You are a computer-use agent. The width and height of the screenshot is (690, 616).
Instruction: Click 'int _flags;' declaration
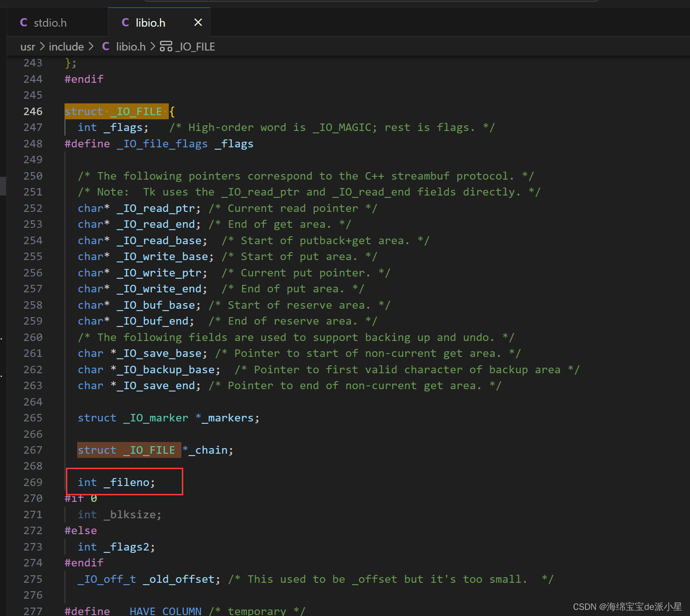pos(113,127)
